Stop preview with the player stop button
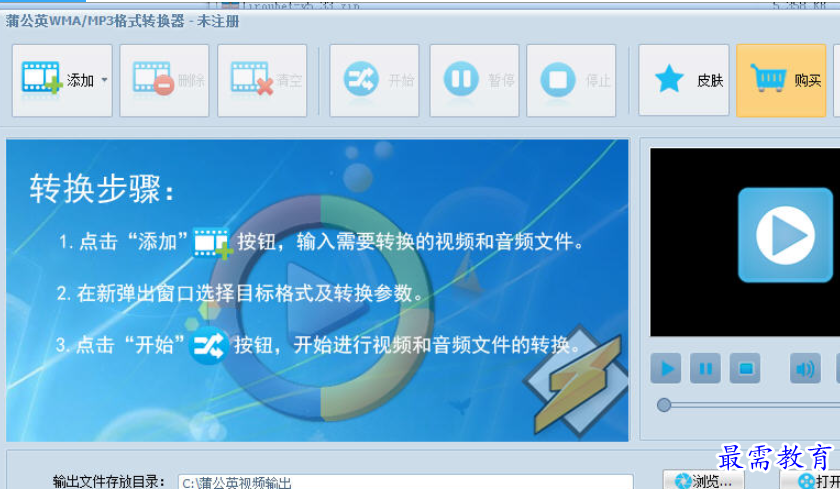The image size is (840, 489). 745,368
